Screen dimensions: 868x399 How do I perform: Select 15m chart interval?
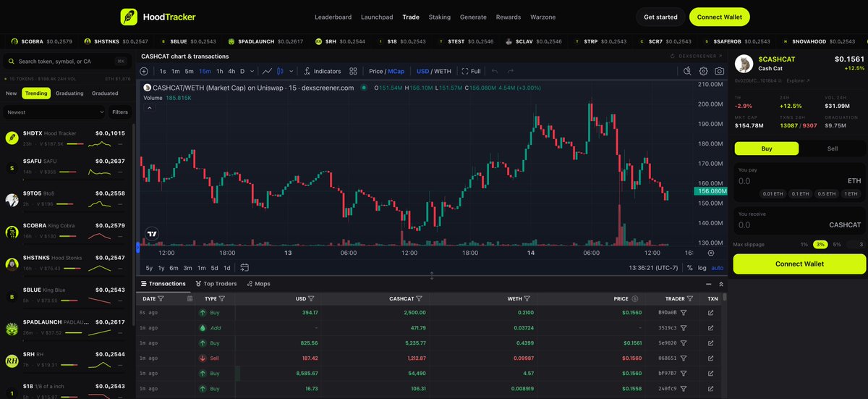coord(205,71)
